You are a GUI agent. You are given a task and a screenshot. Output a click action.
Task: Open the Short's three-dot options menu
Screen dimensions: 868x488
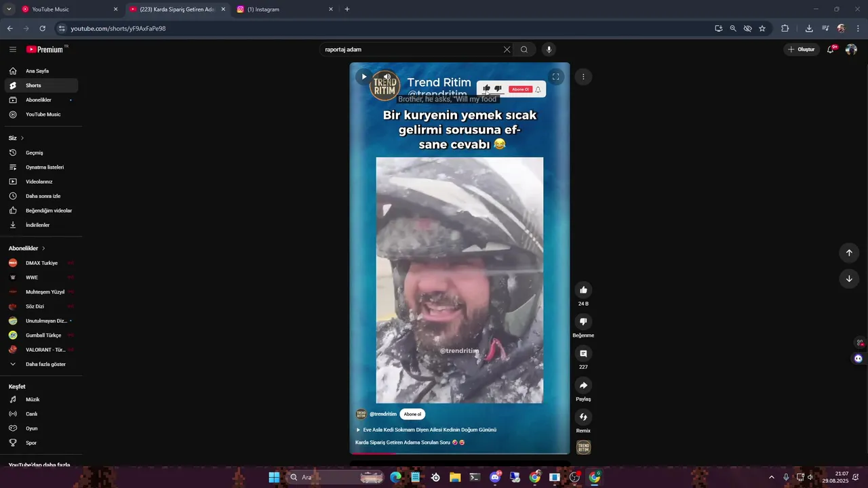(583, 77)
